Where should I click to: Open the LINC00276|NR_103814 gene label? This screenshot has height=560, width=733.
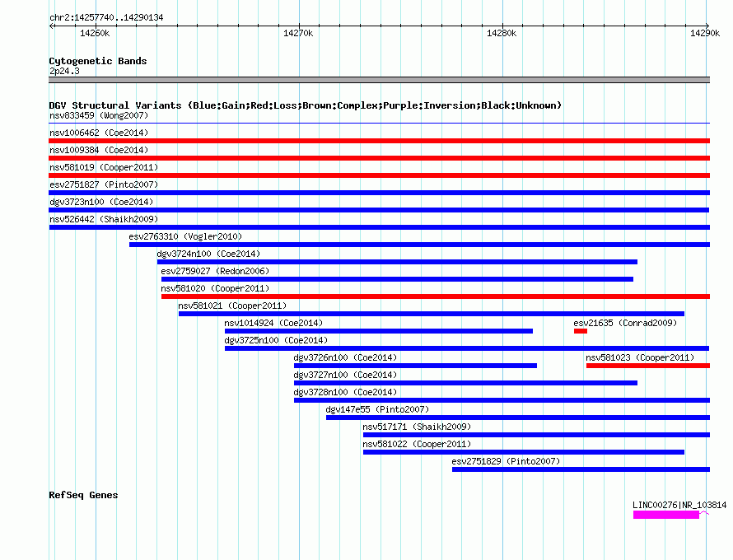(x=679, y=505)
